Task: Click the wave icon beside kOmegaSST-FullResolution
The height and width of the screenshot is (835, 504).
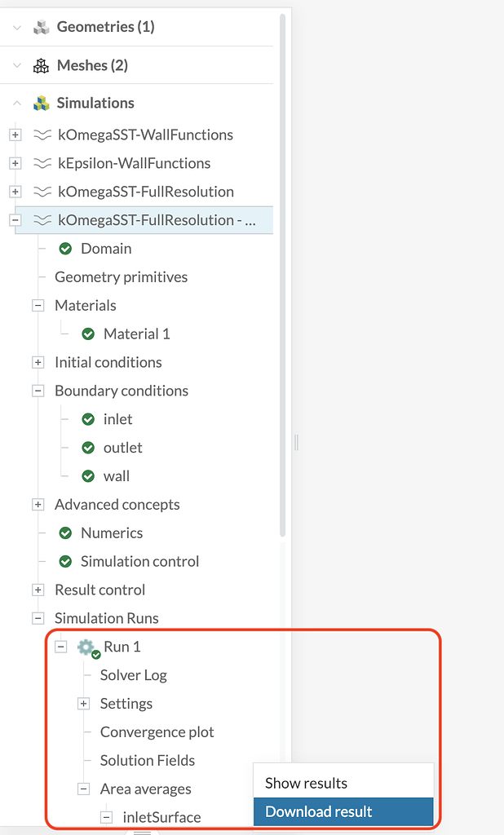Action: point(43,191)
